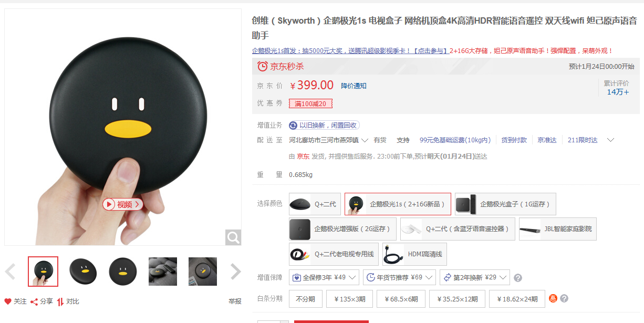The height and width of the screenshot is (323, 644).
Task: Click the 降价通知 price alert link
Action: coord(354,86)
